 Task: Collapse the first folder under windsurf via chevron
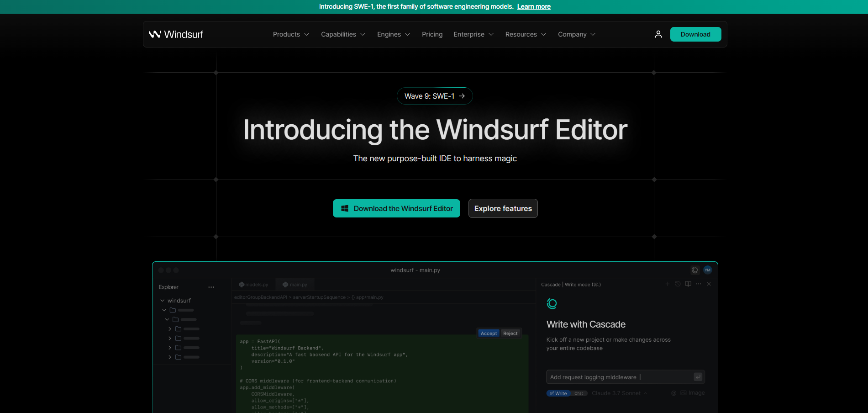[164, 310]
